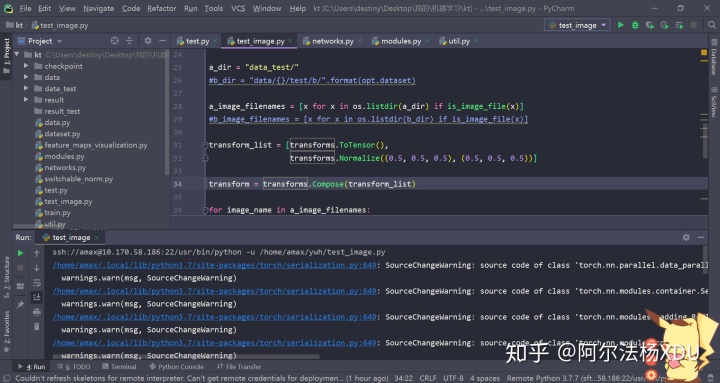The width and height of the screenshot is (720, 383).
Task: Hide the Run panel minus icon
Action: pyautogui.click(x=701, y=237)
